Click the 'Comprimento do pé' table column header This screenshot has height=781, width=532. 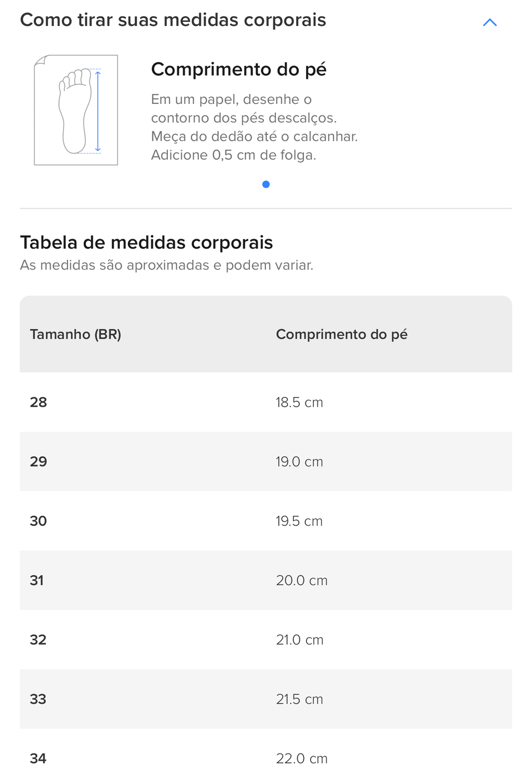point(341,334)
